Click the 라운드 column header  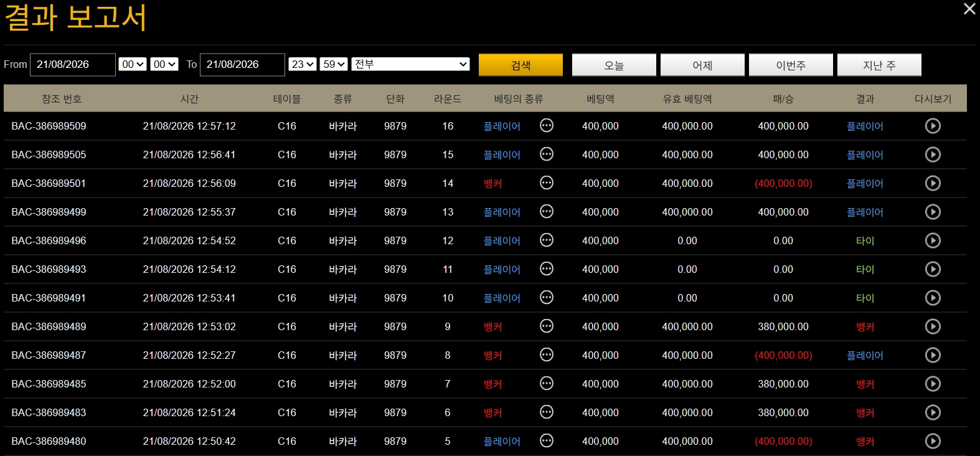point(448,99)
